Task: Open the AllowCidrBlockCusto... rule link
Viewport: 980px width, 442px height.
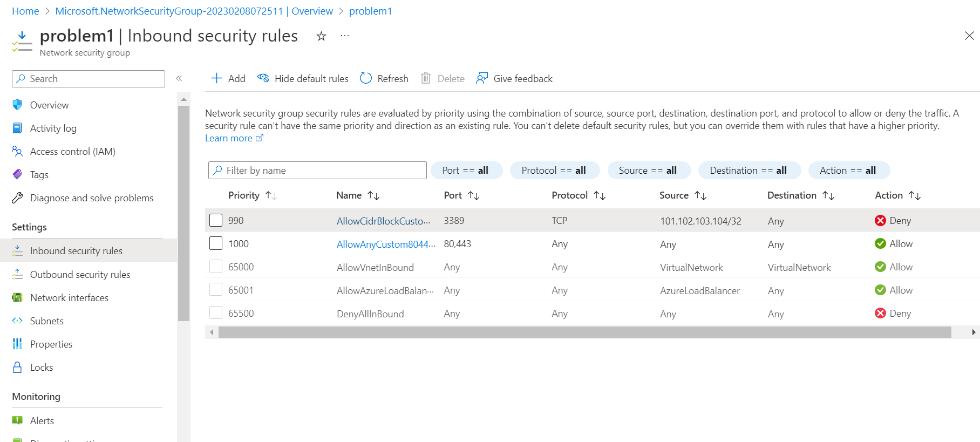Action: coord(384,221)
